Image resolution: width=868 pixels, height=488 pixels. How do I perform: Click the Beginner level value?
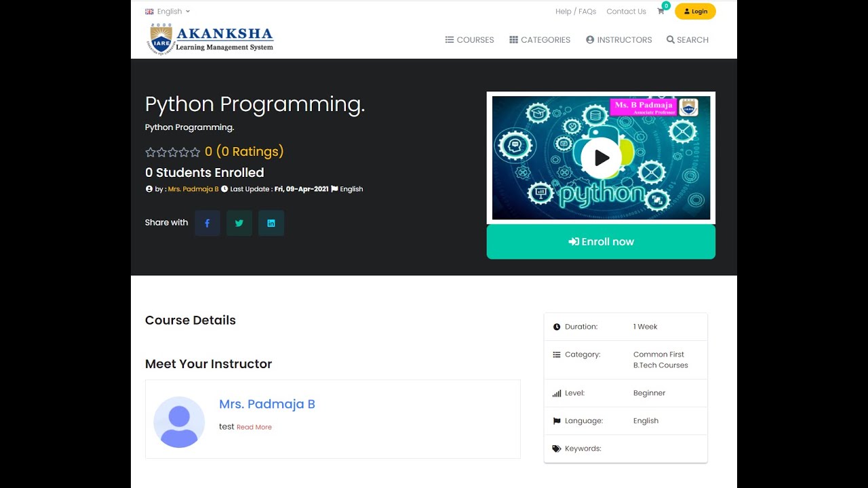[649, 393]
